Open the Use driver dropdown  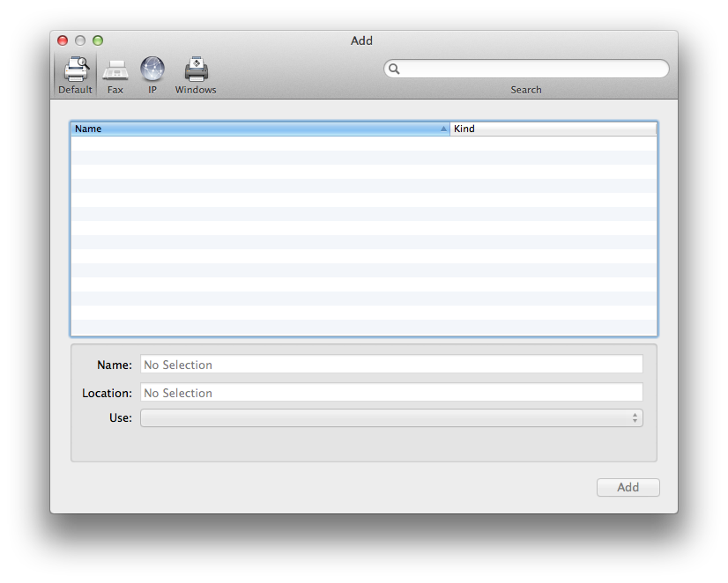pyautogui.click(x=391, y=418)
